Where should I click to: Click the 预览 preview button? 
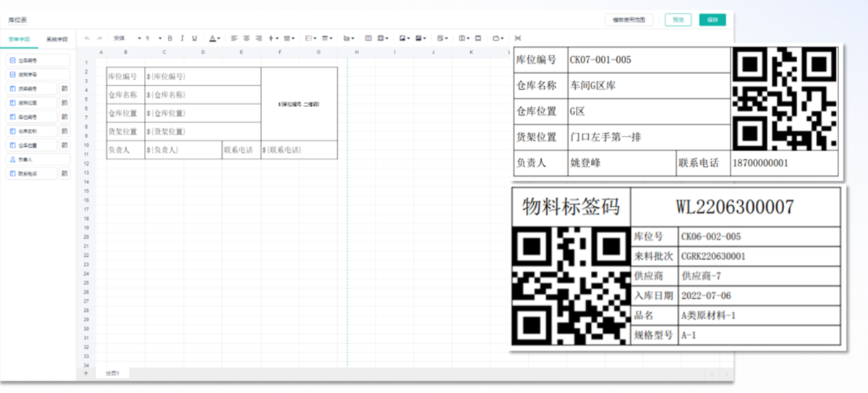678,20
